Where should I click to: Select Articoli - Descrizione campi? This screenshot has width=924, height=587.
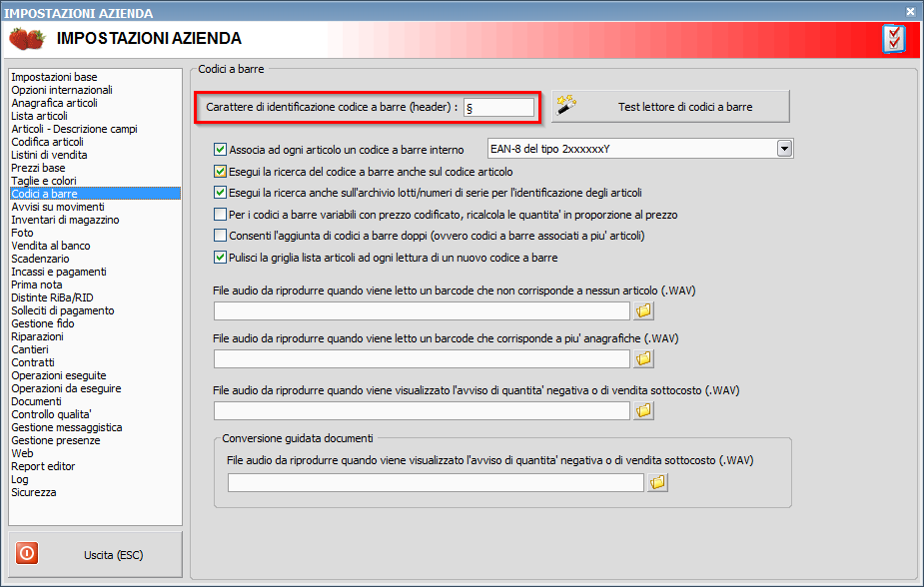[74, 129]
